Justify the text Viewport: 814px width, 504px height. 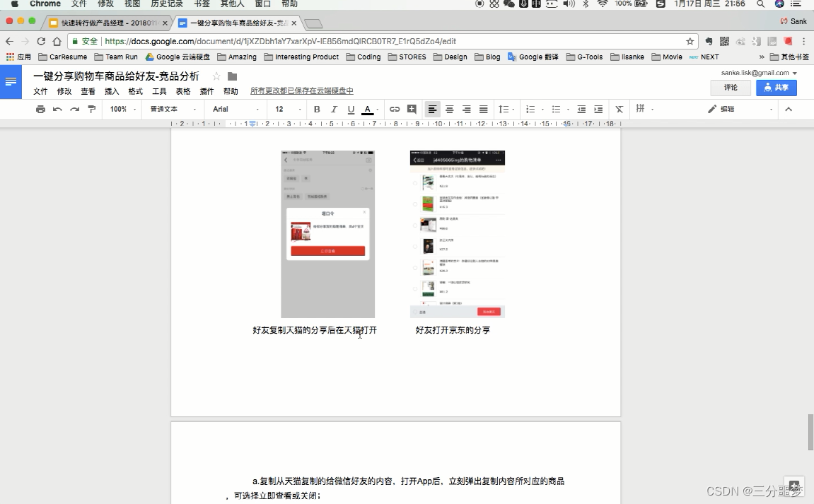pyautogui.click(x=483, y=109)
